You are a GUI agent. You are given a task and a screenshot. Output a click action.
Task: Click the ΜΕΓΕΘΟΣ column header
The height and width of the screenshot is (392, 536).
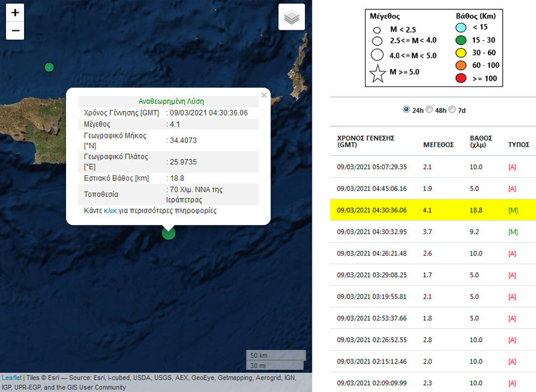click(x=438, y=145)
